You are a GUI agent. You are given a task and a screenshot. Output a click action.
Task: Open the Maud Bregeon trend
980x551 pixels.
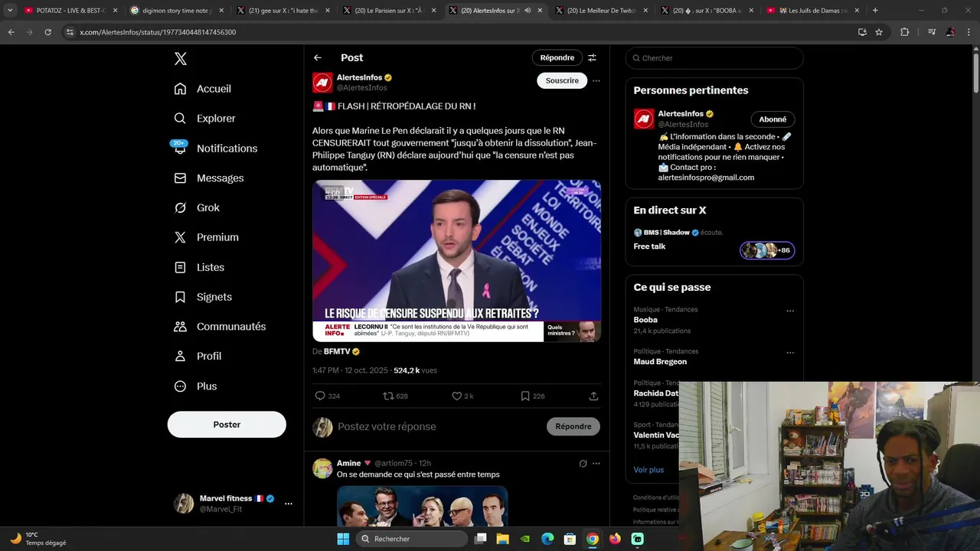click(660, 361)
